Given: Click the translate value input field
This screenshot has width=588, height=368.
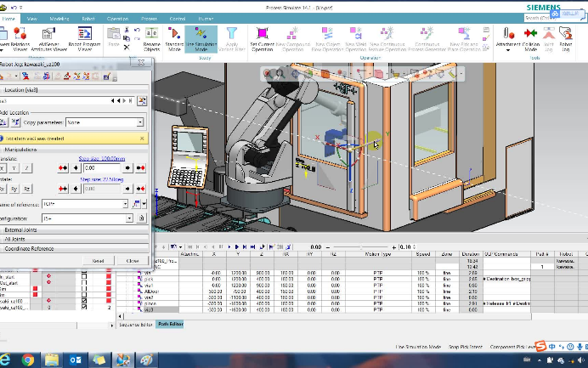Looking at the screenshot, I should tap(102, 168).
